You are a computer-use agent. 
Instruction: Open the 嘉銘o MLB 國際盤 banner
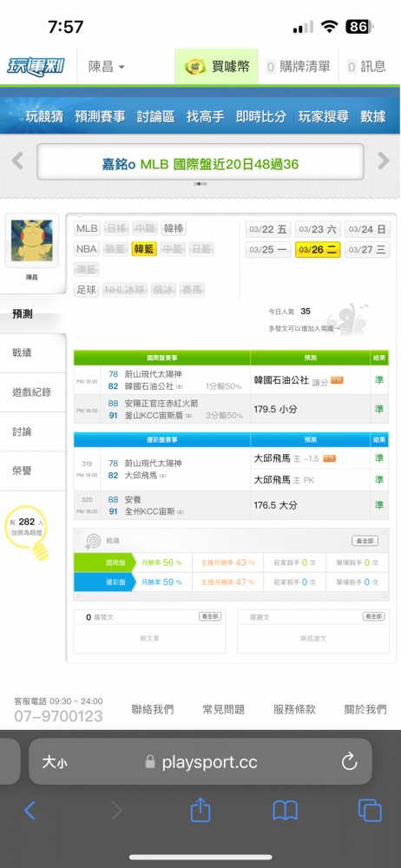pos(200,161)
